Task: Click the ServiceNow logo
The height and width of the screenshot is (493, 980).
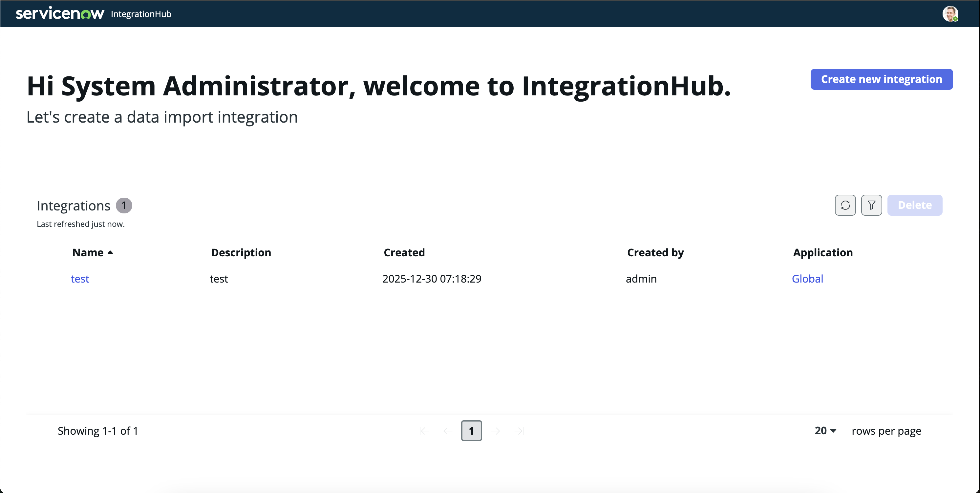Action: pos(60,14)
